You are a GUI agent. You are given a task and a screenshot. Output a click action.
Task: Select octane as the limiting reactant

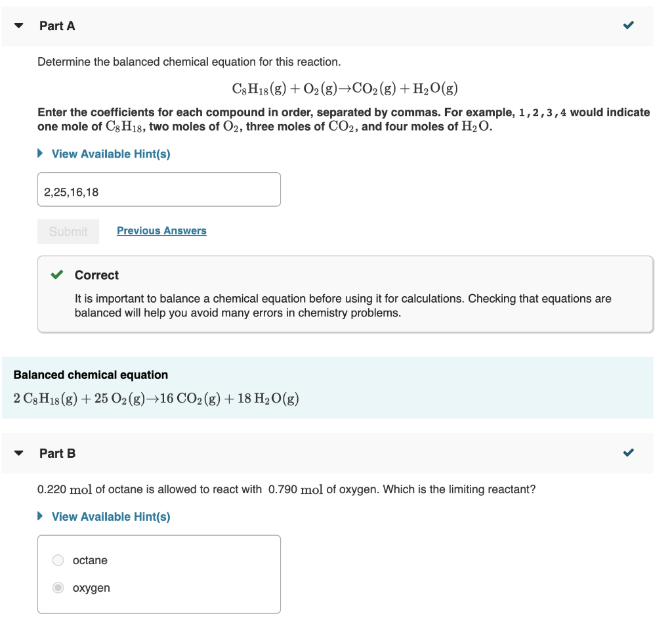[58, 560]
